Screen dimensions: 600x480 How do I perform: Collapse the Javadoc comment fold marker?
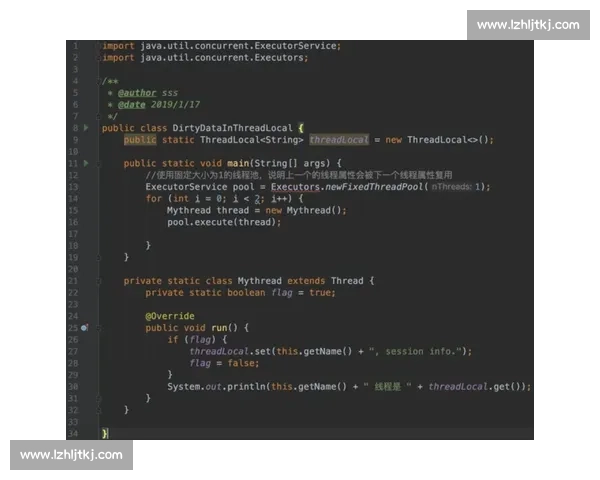coord(99,81)
